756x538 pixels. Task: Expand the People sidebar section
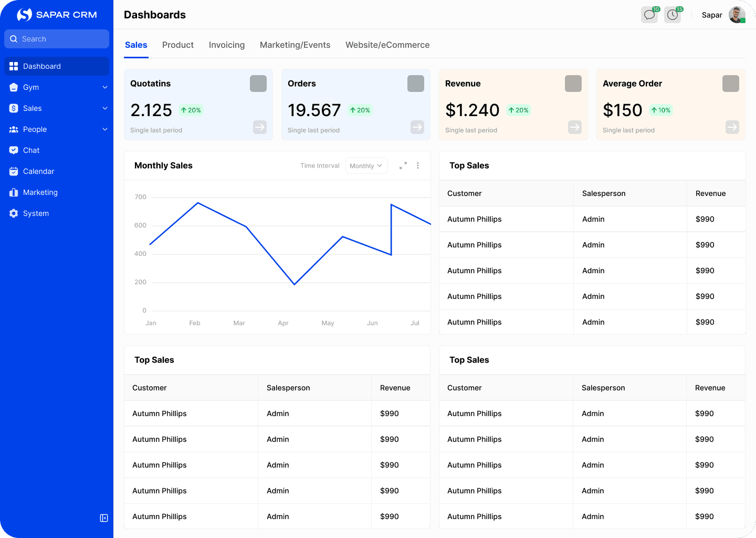click(104, 129)
